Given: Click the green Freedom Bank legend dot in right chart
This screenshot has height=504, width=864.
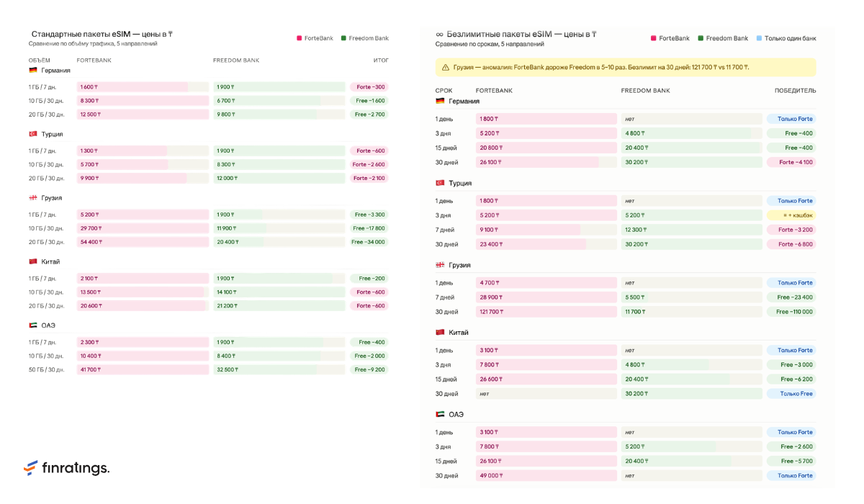Looking at the screenshot, I should [701, 38].
